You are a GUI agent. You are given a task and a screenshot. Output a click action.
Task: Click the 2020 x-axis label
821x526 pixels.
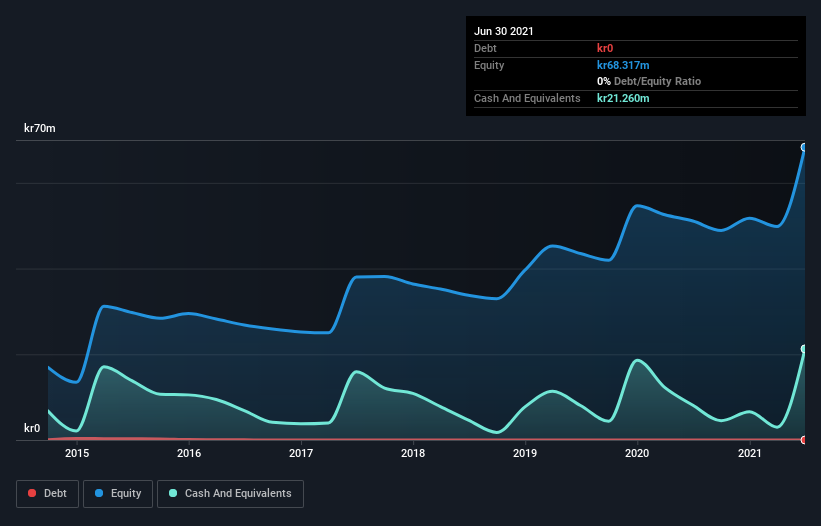(x=638, y=454)
